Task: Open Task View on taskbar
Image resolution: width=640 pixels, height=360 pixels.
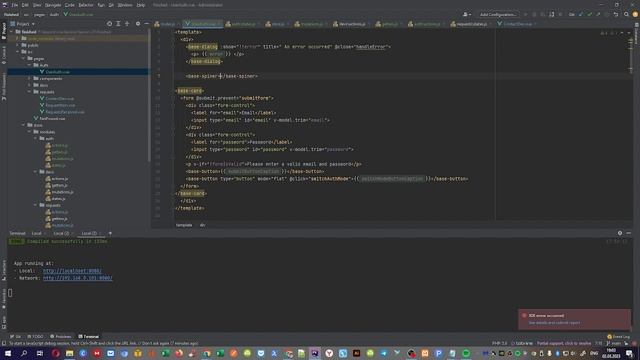Action: (x=40, y=353)
